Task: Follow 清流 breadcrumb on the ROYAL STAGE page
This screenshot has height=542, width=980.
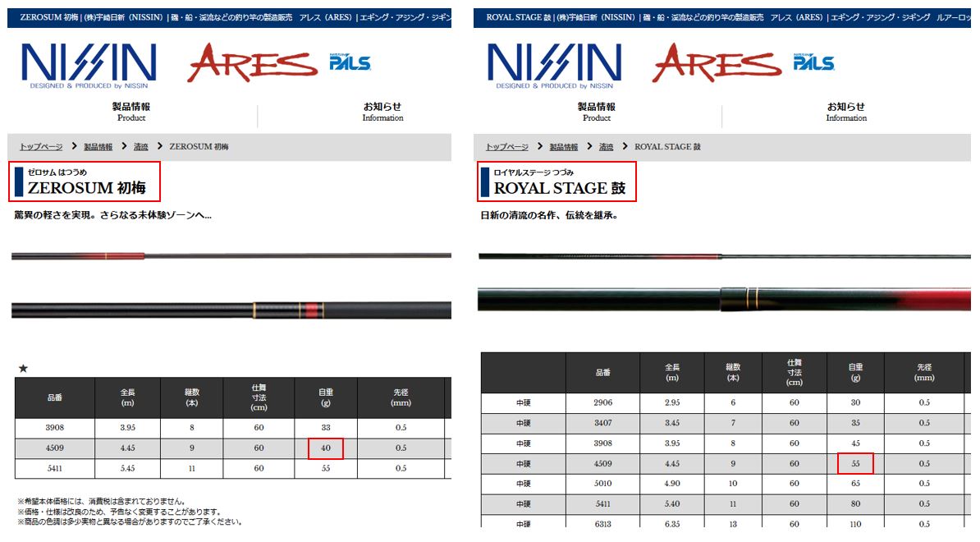Action: (607, 146)
